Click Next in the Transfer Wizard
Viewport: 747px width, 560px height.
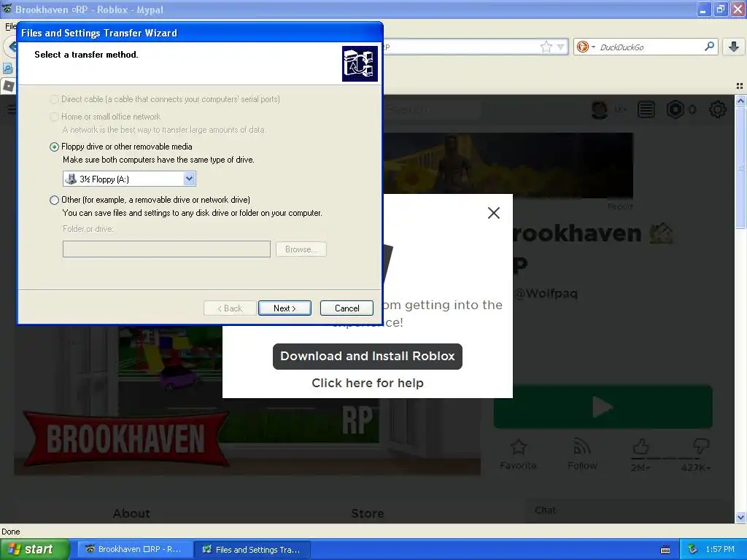[x=285, y=308]
